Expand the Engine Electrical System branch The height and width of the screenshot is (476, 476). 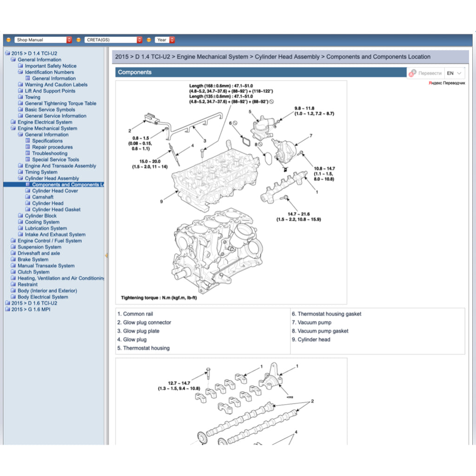pyautogui.click(x=14, y=122)
